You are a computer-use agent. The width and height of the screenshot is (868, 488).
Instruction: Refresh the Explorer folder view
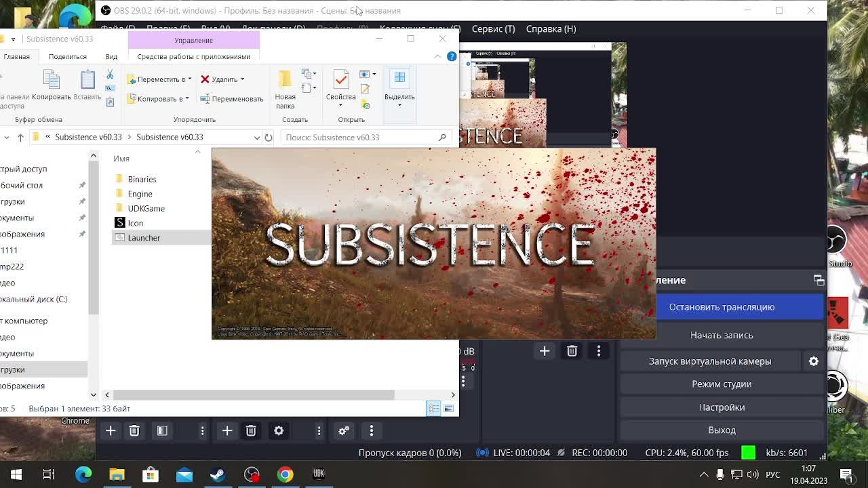269,137
